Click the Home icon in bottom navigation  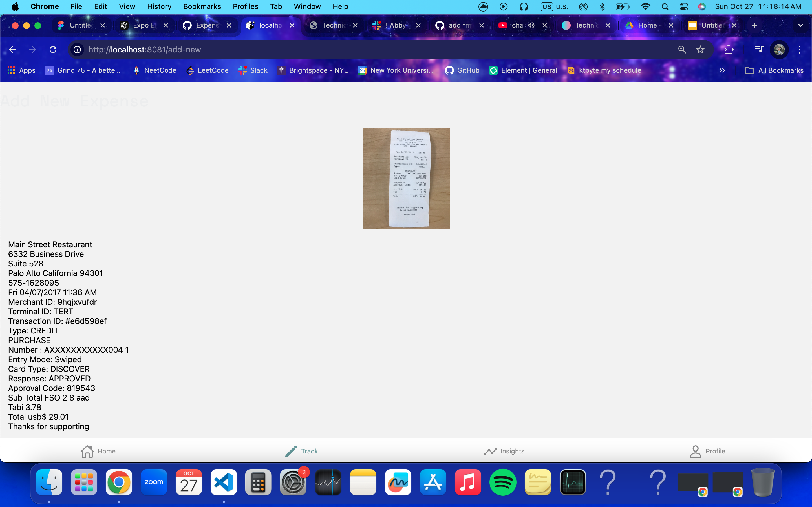pos(87,451)
